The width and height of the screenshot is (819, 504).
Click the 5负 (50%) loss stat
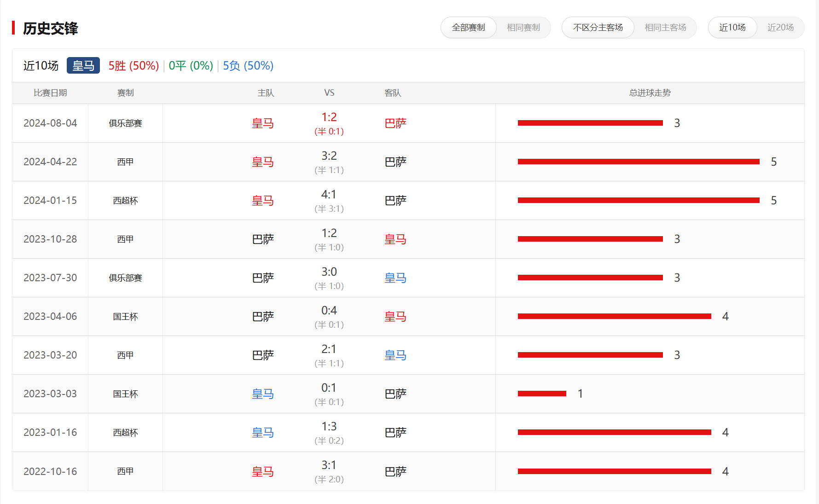tap(248, 66)
